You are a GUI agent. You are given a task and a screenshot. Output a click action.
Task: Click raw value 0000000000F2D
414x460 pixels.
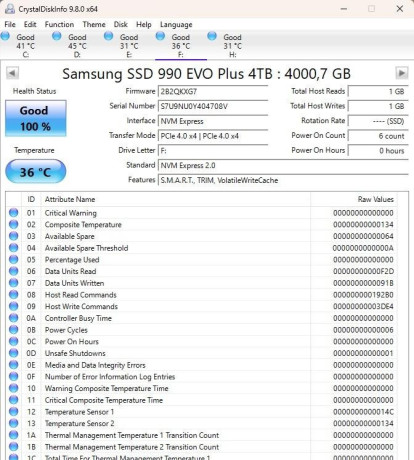tap(363, 271)
